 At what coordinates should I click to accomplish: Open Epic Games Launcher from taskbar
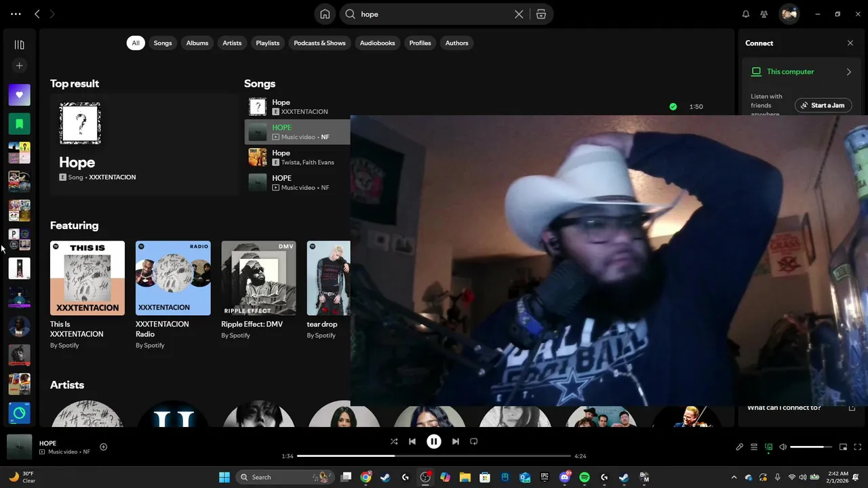point(545,477)
